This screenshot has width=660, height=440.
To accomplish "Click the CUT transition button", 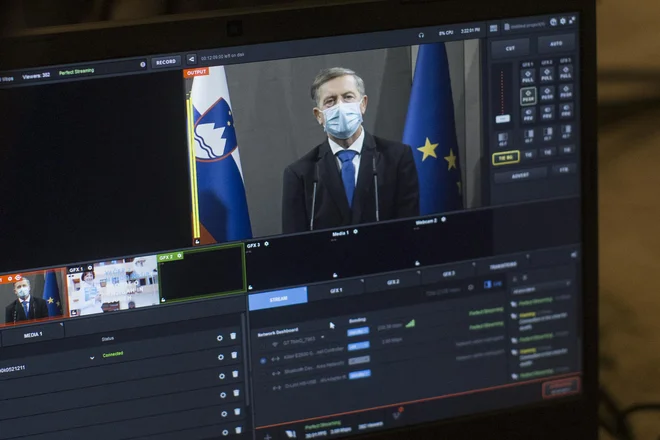I will [x=510, y=48].
